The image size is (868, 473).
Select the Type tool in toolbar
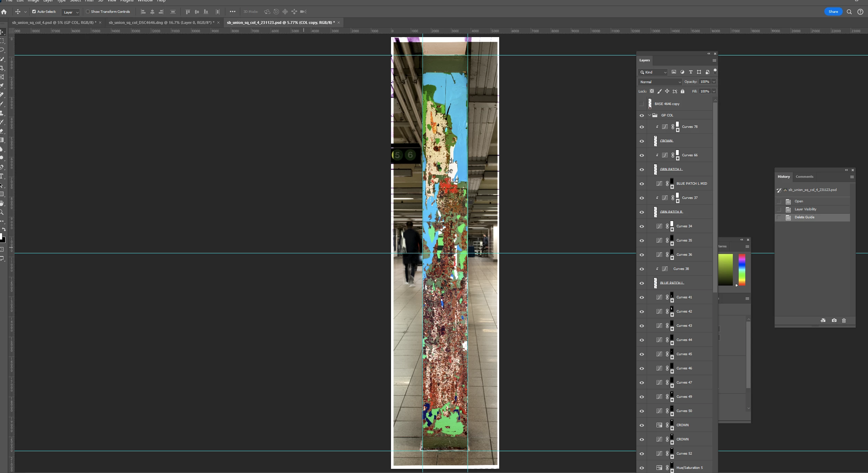pyautogui.click(x=2, y=176)
